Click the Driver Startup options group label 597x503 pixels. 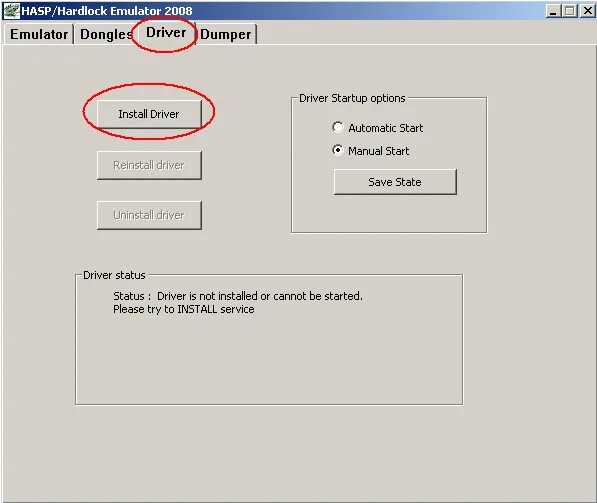tap(352, 98)
